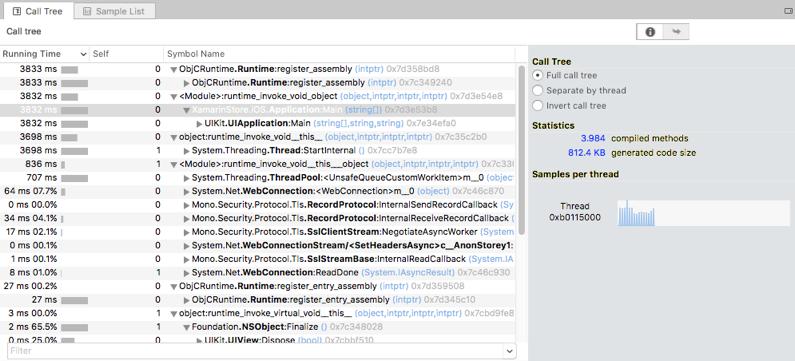
Task: Click the arrow icon beside info button
Action: coord(676,31)
